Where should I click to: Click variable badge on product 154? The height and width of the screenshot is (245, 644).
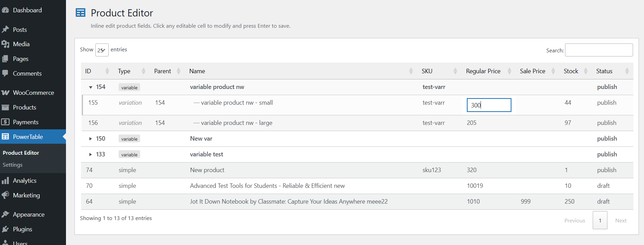pos(129,87)
